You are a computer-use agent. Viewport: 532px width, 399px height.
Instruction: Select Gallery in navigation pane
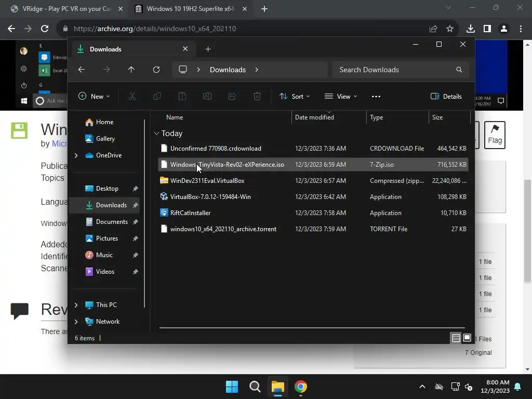click(105, 139)
